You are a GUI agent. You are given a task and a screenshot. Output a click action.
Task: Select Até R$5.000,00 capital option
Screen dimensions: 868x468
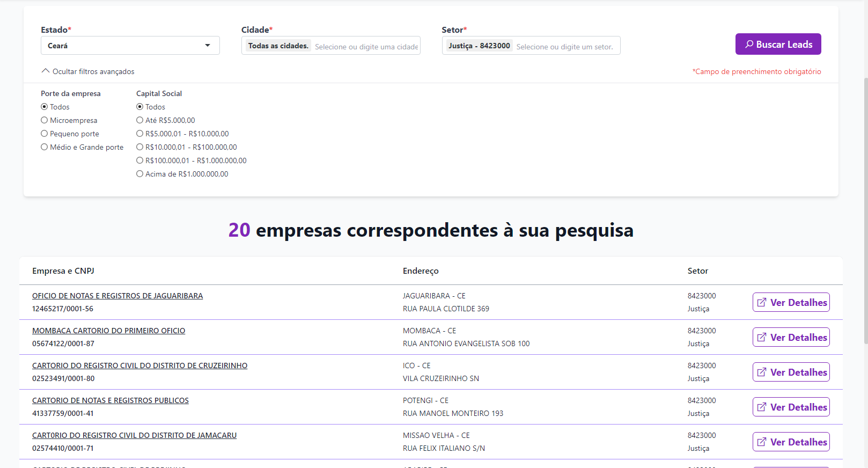(140, 120)
